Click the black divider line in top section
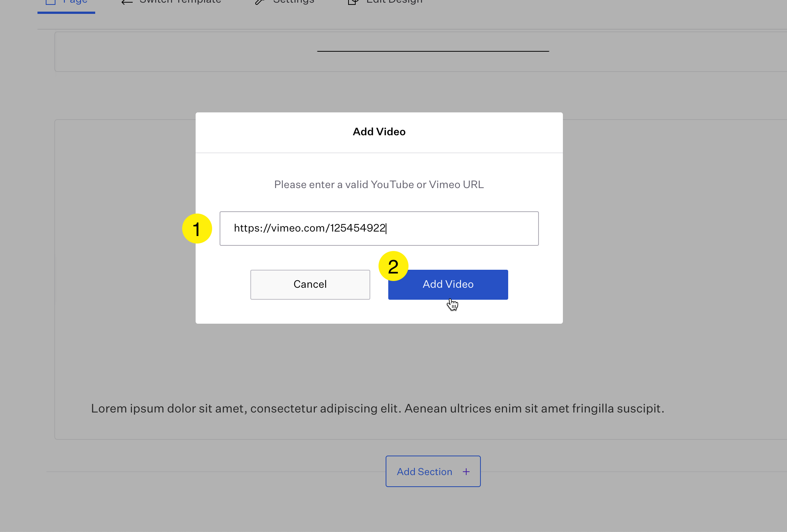The height and width of the screenshot is (532, 787). [433, 51]
